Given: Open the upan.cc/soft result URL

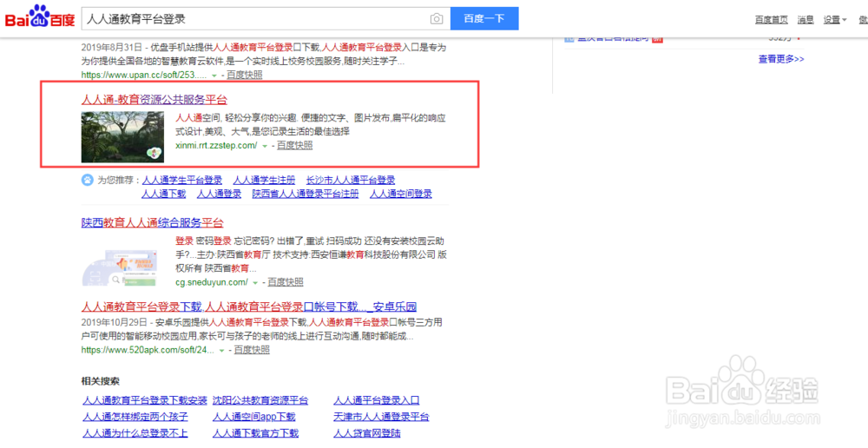Looking at the screenshot, I should (144, 75).
